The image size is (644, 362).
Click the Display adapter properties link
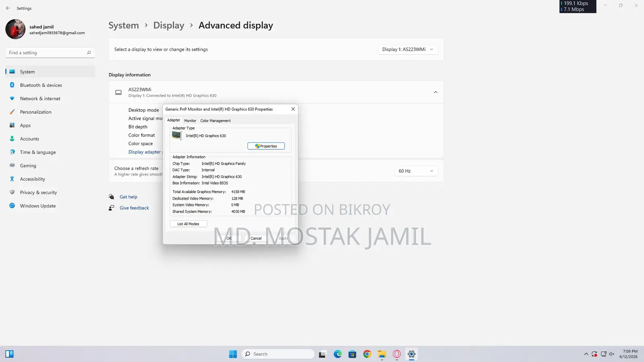coord(145,152)
